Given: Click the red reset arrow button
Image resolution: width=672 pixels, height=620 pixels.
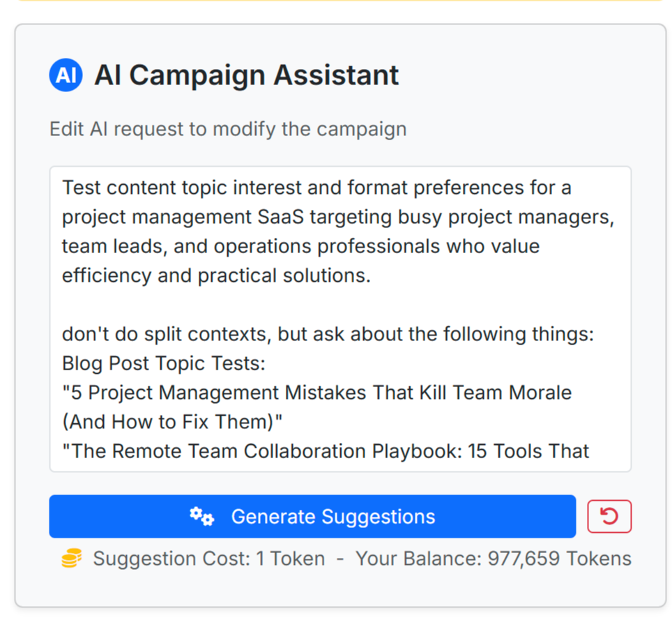Looking at the screenshot, I should [x=609, y=516].
